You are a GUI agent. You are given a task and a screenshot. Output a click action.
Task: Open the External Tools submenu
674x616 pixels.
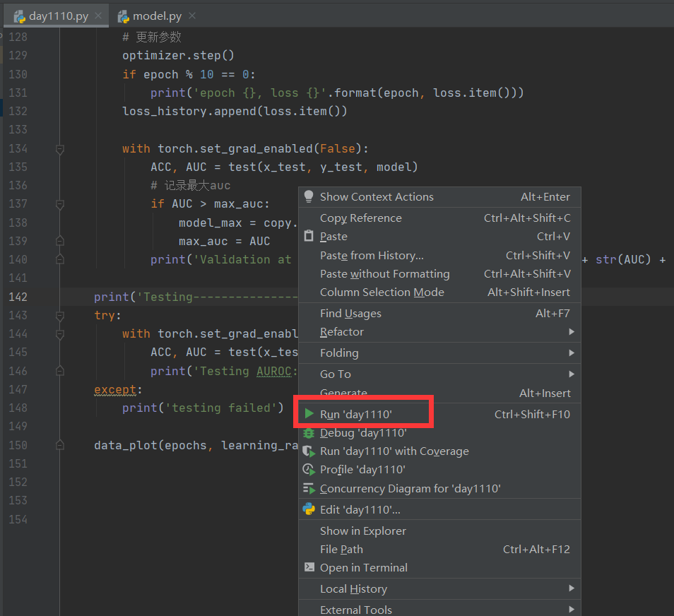pos(439,609)
